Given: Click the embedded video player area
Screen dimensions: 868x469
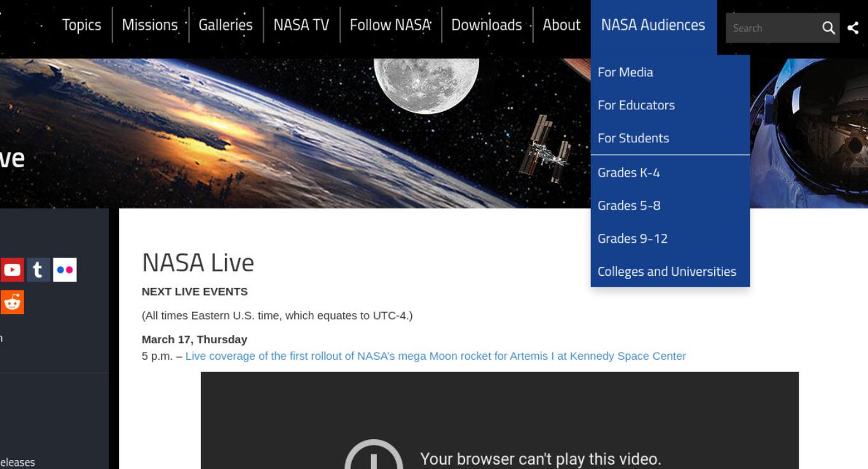Looking at the screenshot, I should pyautogui.click(x=499, y=420).
